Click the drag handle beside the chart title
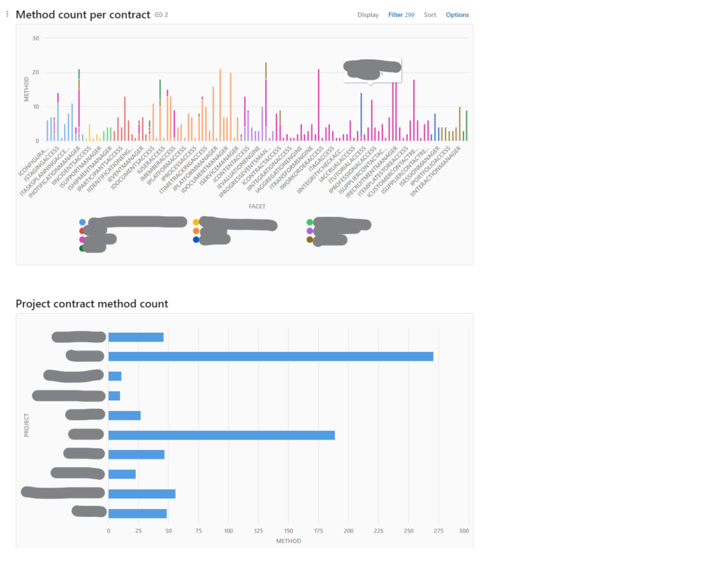The image size is (728, 581). point(8,14)
